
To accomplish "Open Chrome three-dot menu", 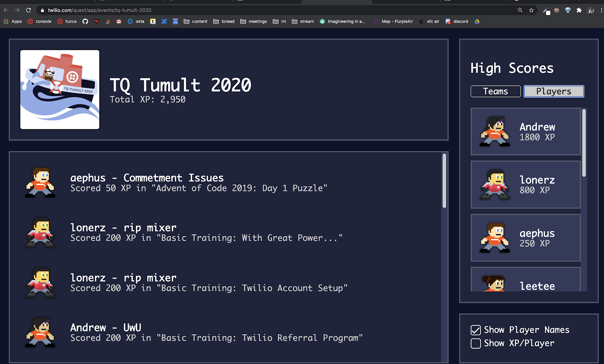I will pos(601,10).
